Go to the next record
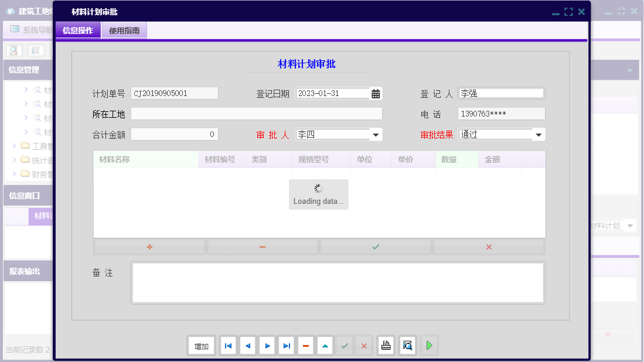 tap(267, 346)
